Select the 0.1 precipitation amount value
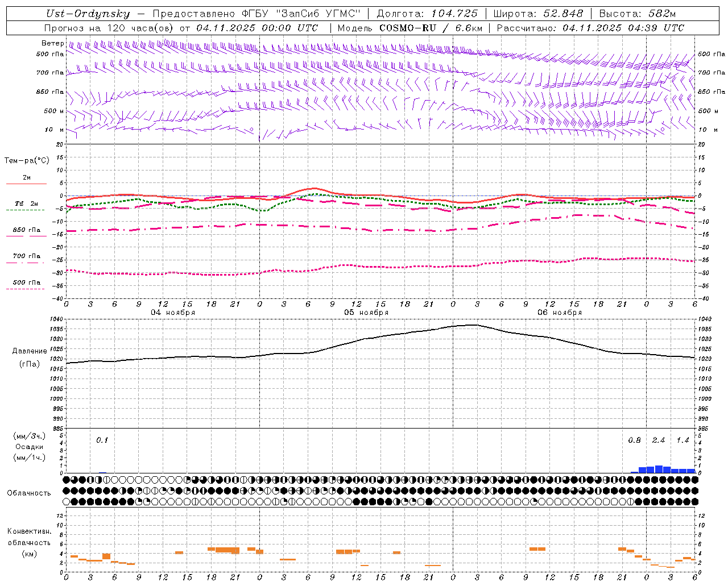Image resolution: width=728 pixels, height=582 pixels. click(102, 440)
